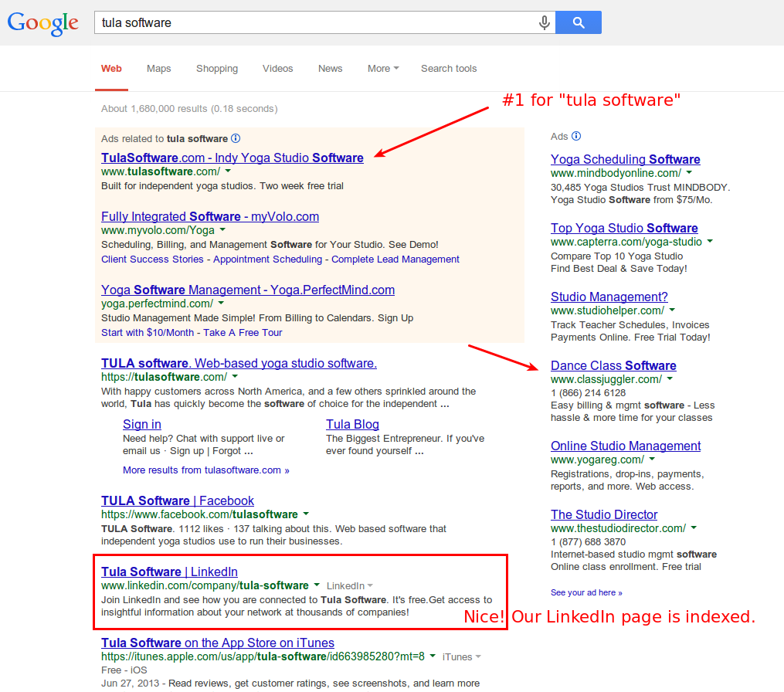The image size is (784, 692).
Task: Expand arrow next to www.capterra.com/yoga-studio
Action: coord(710,242)
